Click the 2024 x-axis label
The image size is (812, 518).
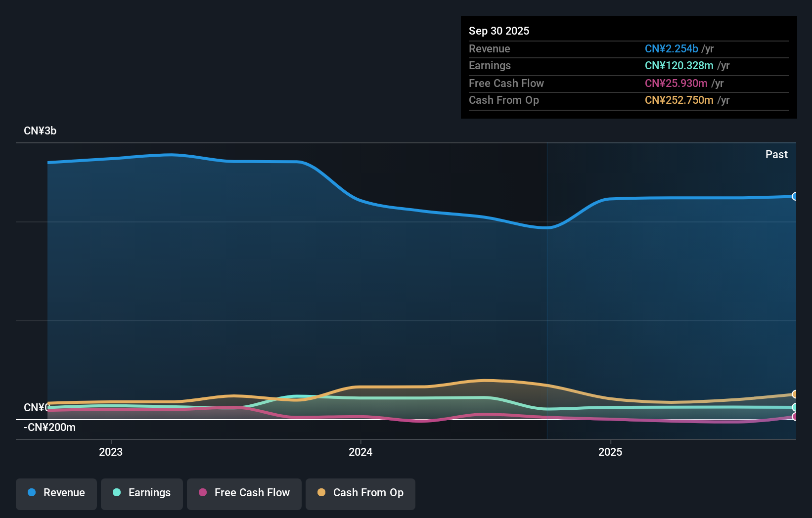(361, 452)
